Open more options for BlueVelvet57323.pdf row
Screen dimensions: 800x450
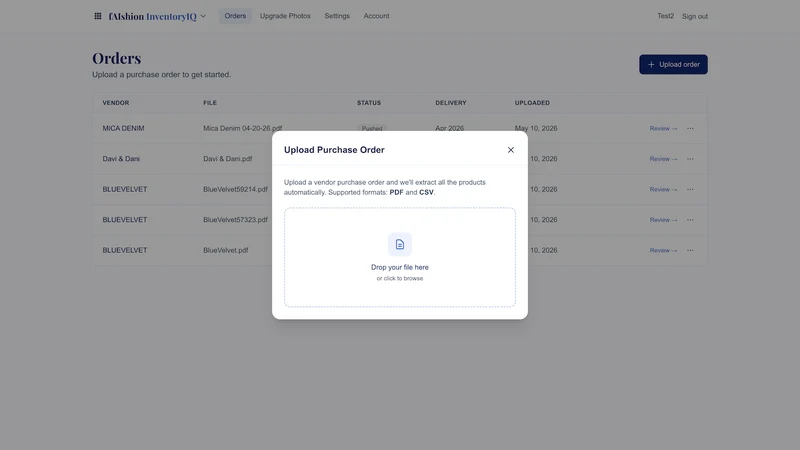(690, 220)
